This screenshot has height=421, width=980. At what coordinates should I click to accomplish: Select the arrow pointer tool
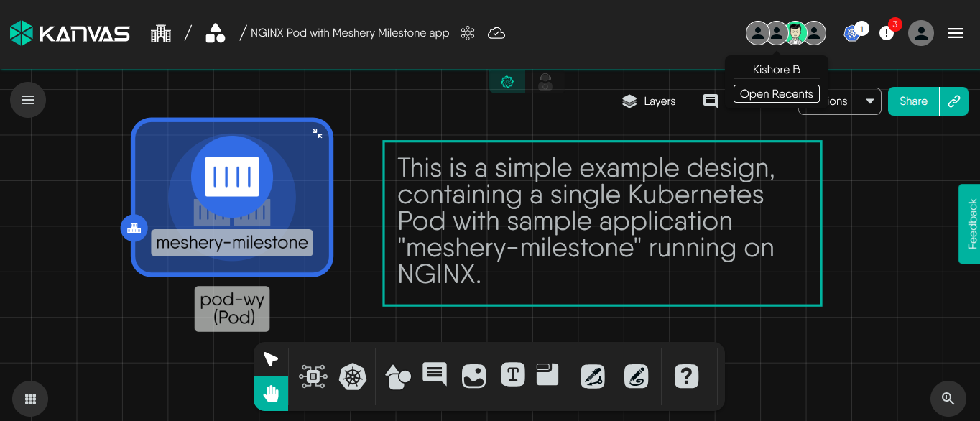pyautogui.click(x=270, y=359)
